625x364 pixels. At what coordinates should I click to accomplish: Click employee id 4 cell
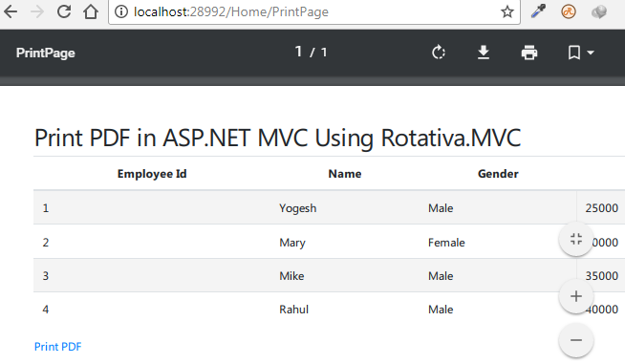(x=46, y=310)
